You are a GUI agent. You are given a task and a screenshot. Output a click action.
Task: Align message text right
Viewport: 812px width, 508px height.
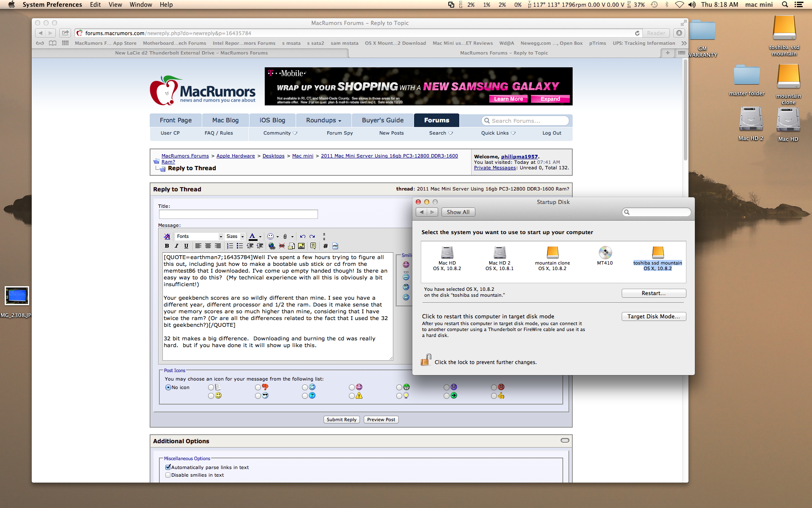[x=217, y=246]
